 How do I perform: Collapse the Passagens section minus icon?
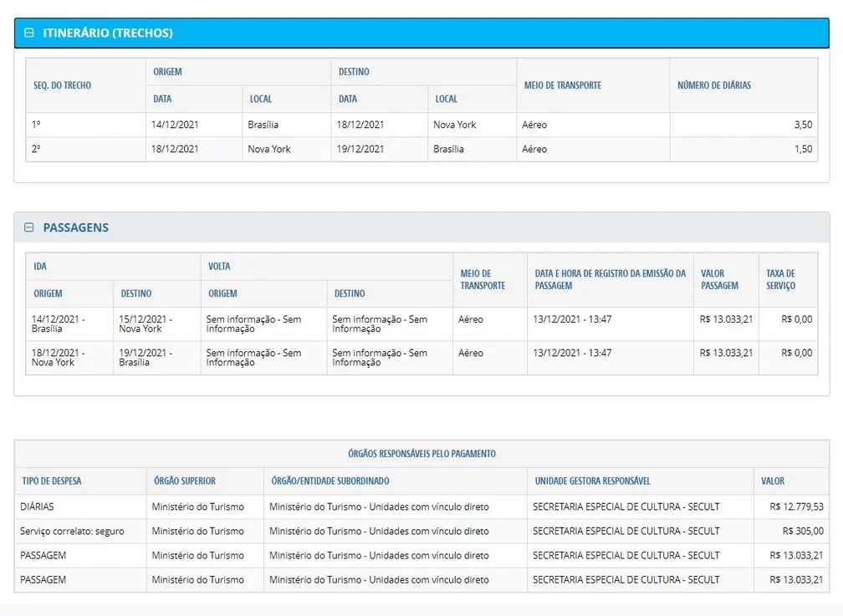[x=29, y=227]
